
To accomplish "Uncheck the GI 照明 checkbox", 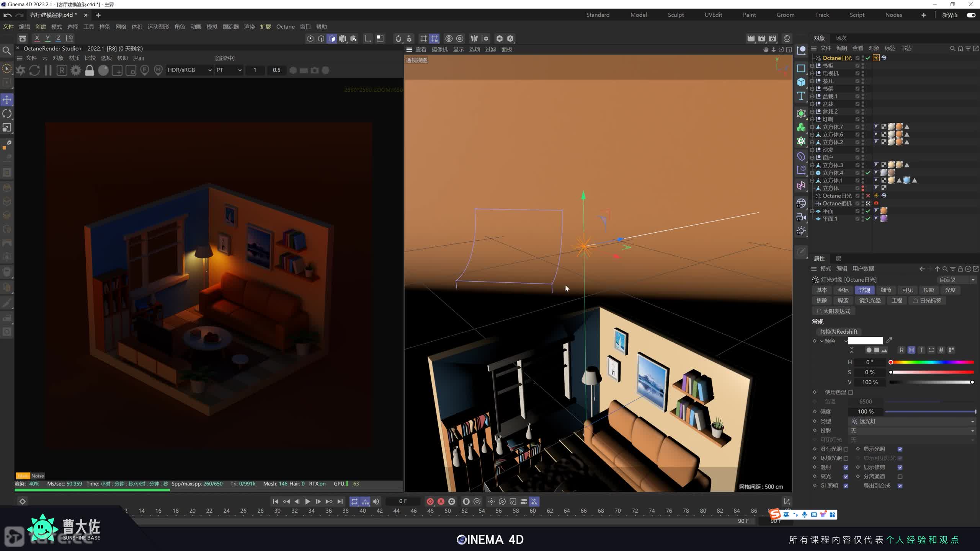I will (x=846, y=486).
